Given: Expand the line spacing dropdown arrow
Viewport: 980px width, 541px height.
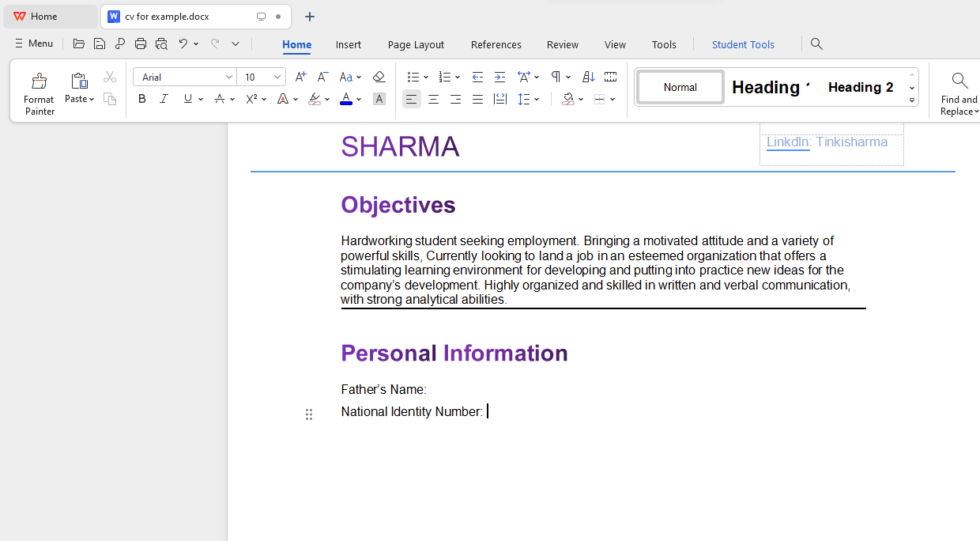Looking at the screenshot, I should (537, 99).
